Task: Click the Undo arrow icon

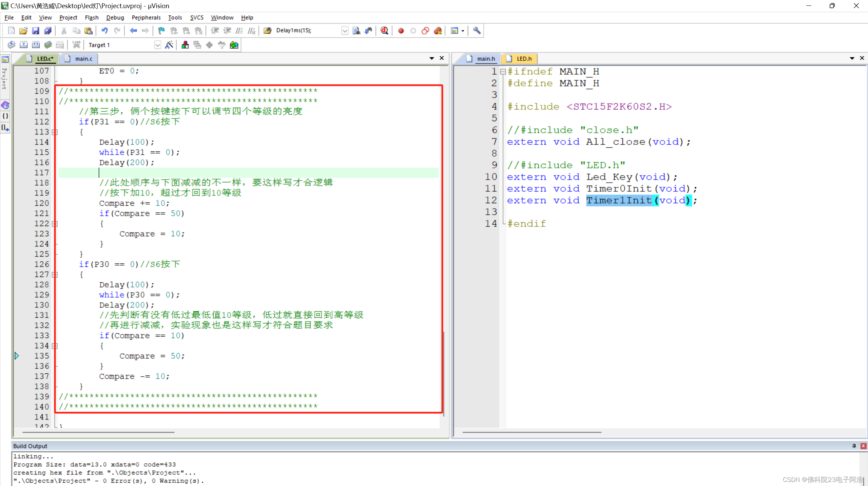Action: click(104, 31)
